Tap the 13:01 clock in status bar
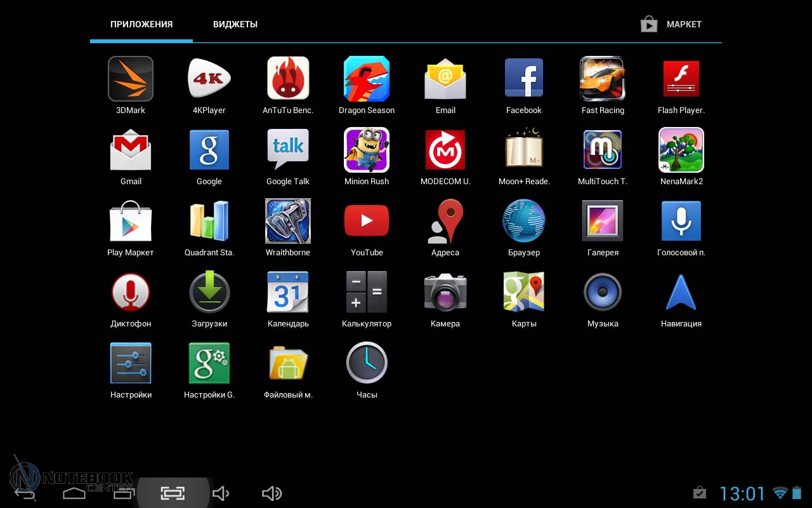812x508 pixels. pos(742,493)
